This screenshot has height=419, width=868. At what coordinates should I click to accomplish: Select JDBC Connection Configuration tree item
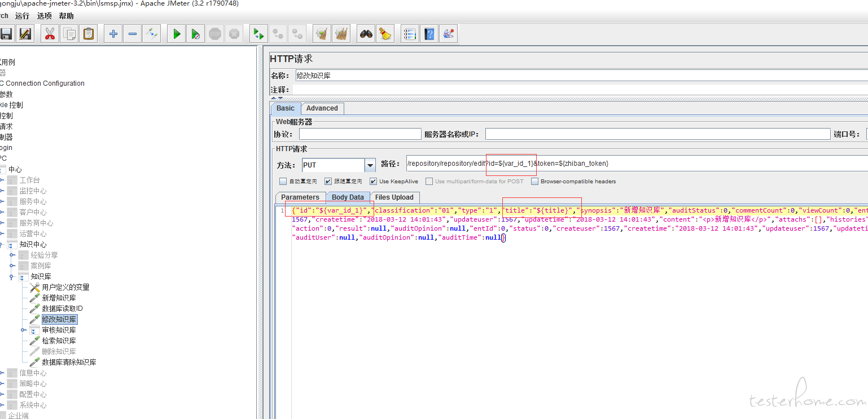42,83
